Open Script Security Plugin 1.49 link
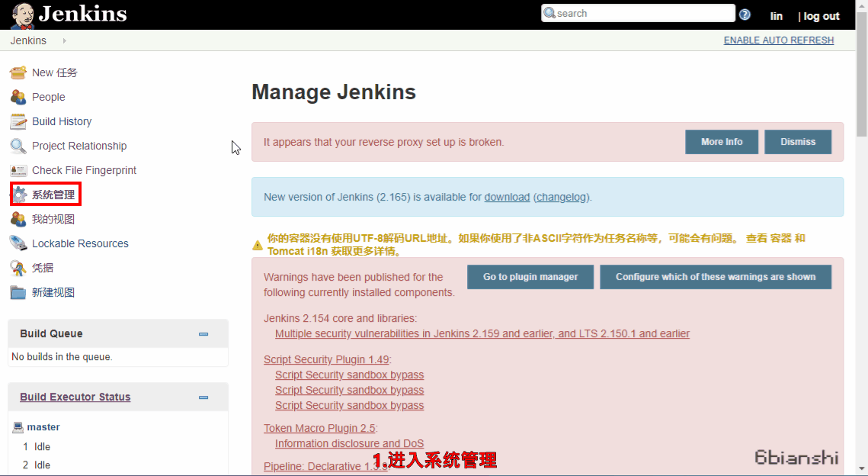 327,359
